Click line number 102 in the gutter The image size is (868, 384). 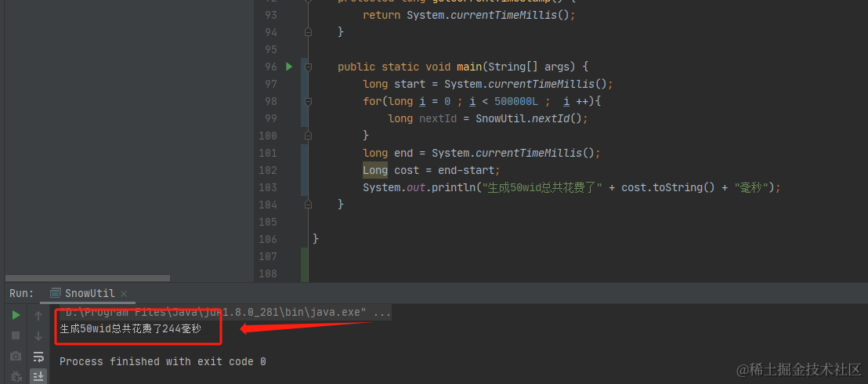(268, 170)
